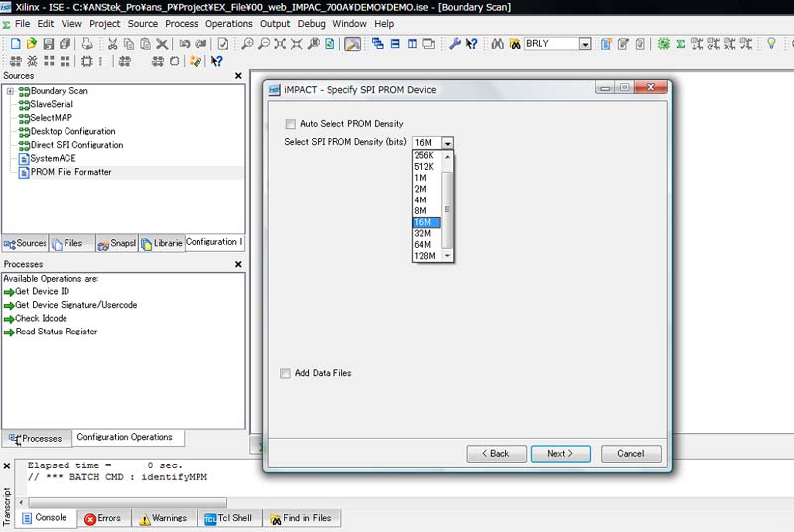The height and width of the screenshot is (532, 794).
Task: Choose 256K from the density list
Action: point(427,156)
